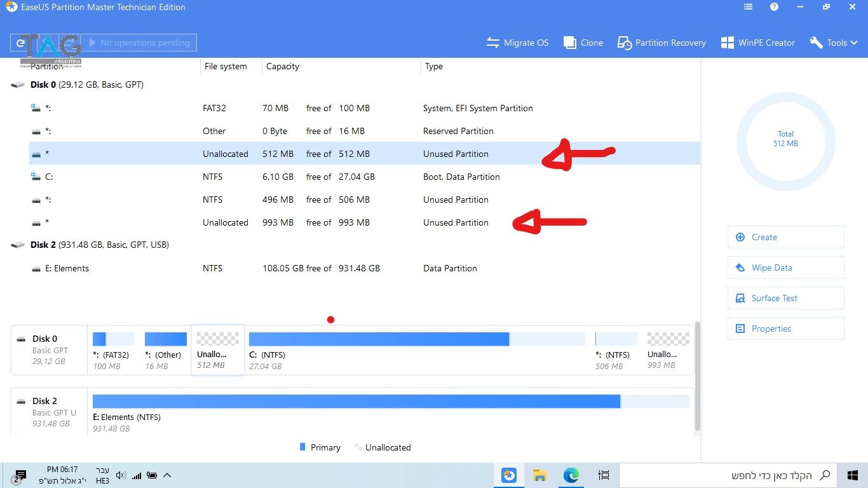
Task: Choose Wipe Data for the selected partition
Action: coord(785,268)
